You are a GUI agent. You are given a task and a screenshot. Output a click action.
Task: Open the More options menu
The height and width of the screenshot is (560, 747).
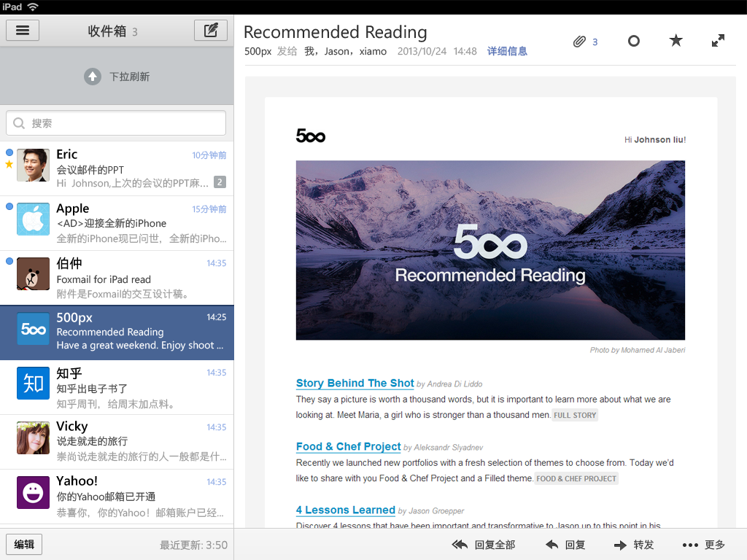[x=704, y=545]
